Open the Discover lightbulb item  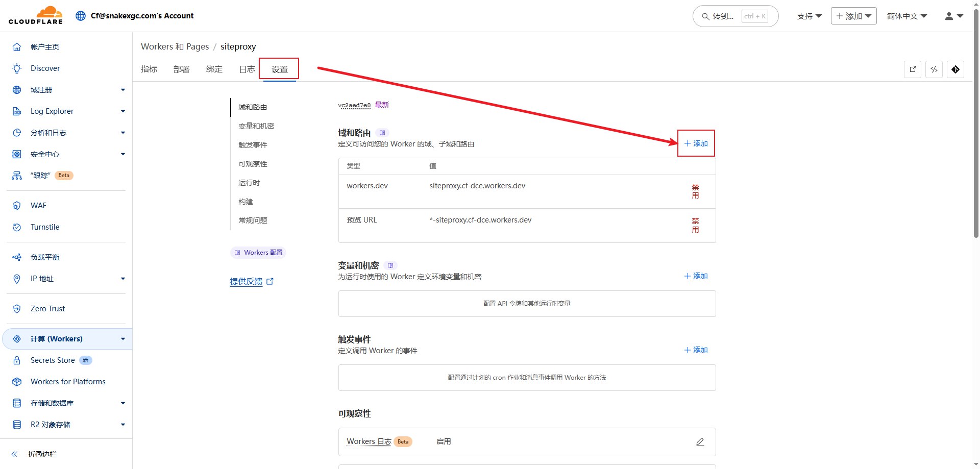coord(45,68)
